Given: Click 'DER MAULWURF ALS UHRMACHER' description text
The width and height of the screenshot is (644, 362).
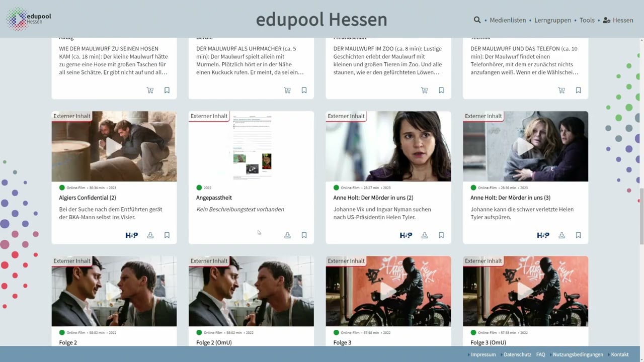Looking at the screenshot, I should 250,60.
